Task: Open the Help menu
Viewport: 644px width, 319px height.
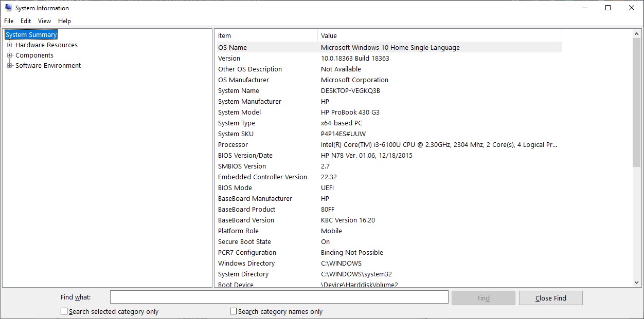Action: pos(64,21)
